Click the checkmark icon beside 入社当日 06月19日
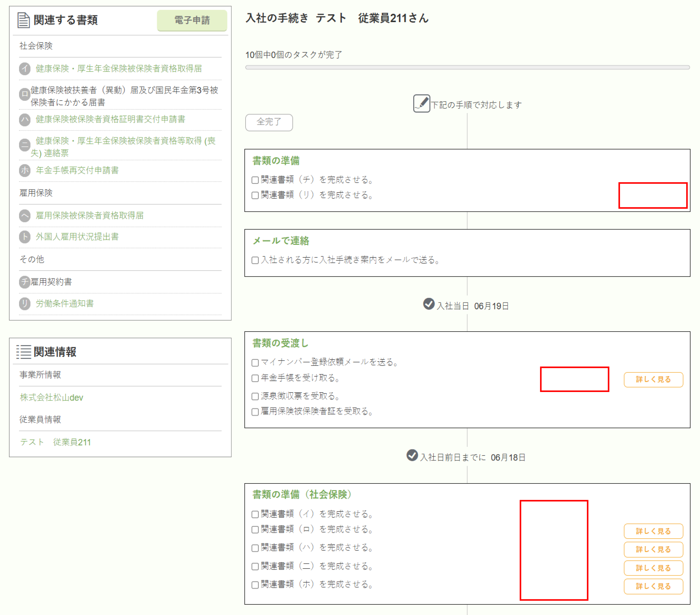 [x=428, y=304]
